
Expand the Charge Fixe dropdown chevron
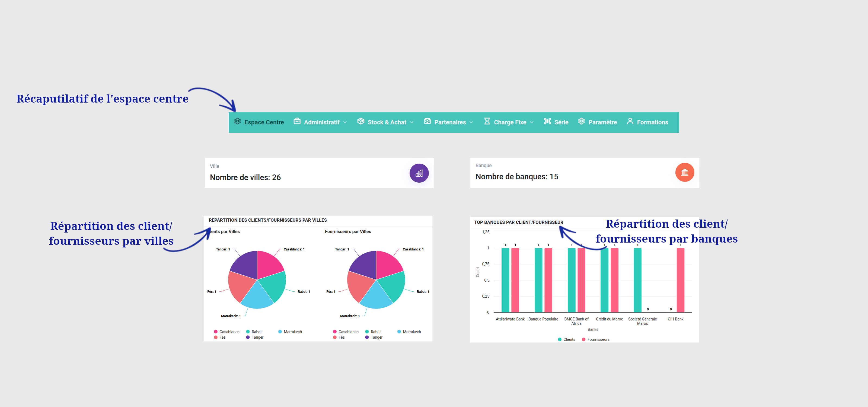click(x=532, y=122)
